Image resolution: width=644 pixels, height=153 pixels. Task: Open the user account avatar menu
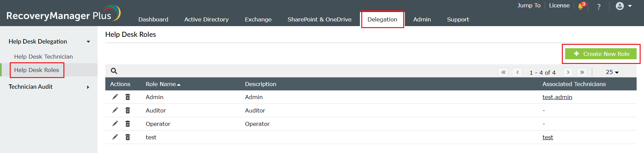tap(624, 6)
